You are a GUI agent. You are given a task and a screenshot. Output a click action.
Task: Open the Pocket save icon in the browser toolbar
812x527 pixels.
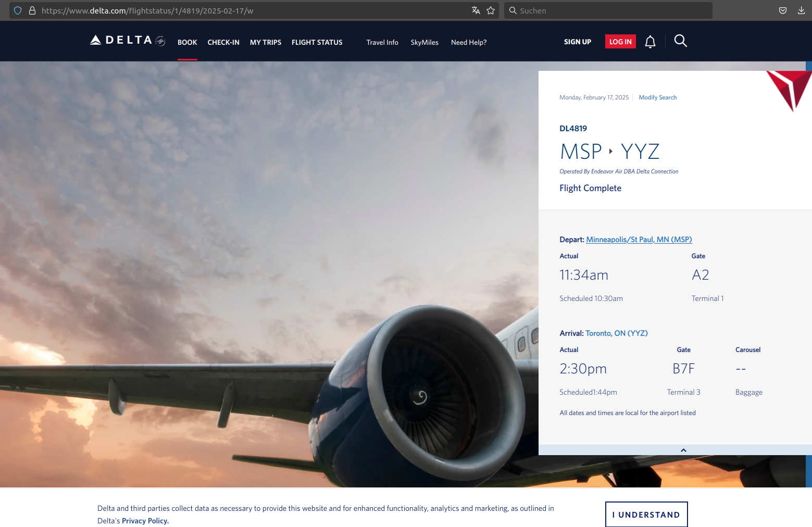pyautogui.click(x=782, y=10)
